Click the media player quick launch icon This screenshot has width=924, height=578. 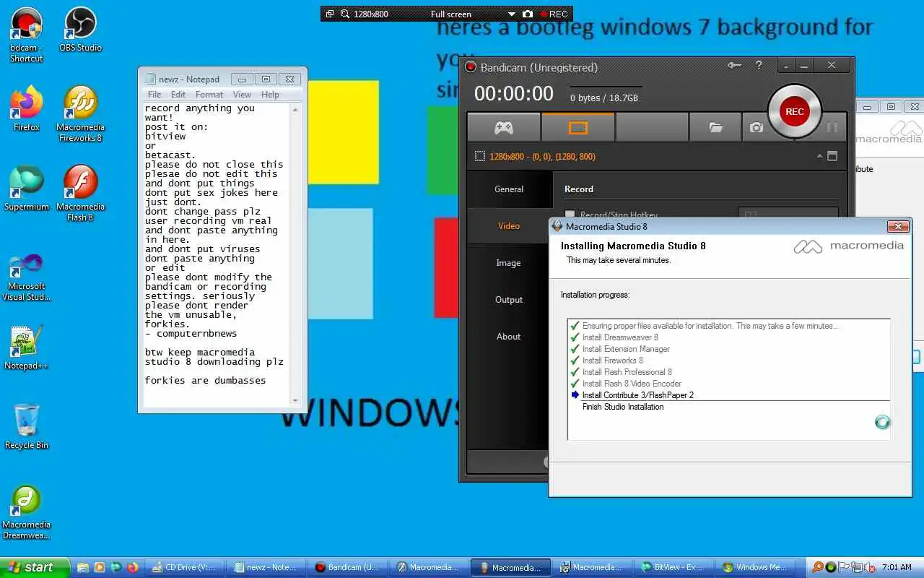pyautogui.click(x=100, y=567)
